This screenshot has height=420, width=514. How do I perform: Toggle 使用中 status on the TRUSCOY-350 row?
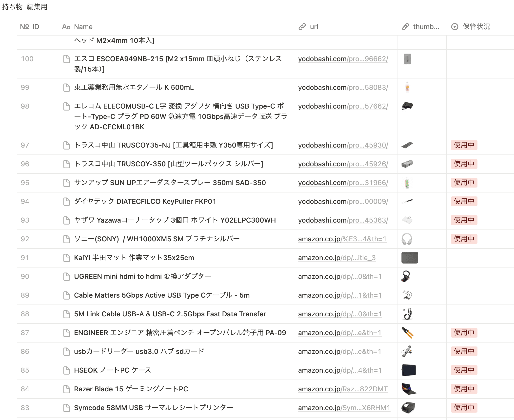(464, 164)
